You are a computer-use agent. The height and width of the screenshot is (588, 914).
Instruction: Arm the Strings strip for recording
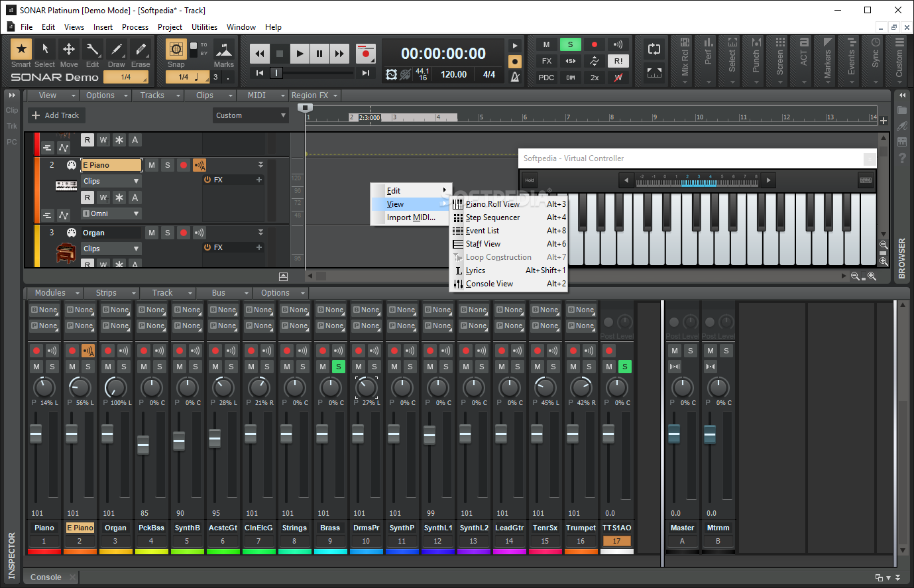click(287, 351)
